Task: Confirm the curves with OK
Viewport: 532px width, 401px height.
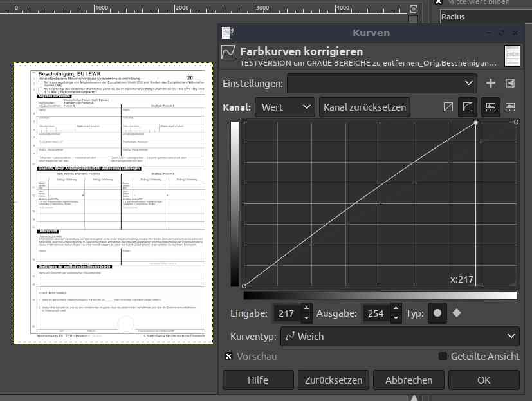Action: click(x=484, y=380)
